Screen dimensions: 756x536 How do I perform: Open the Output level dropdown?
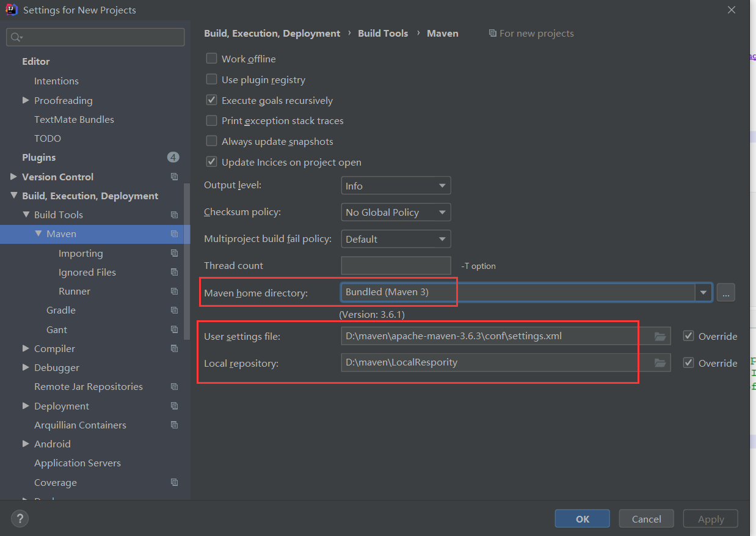396,186
